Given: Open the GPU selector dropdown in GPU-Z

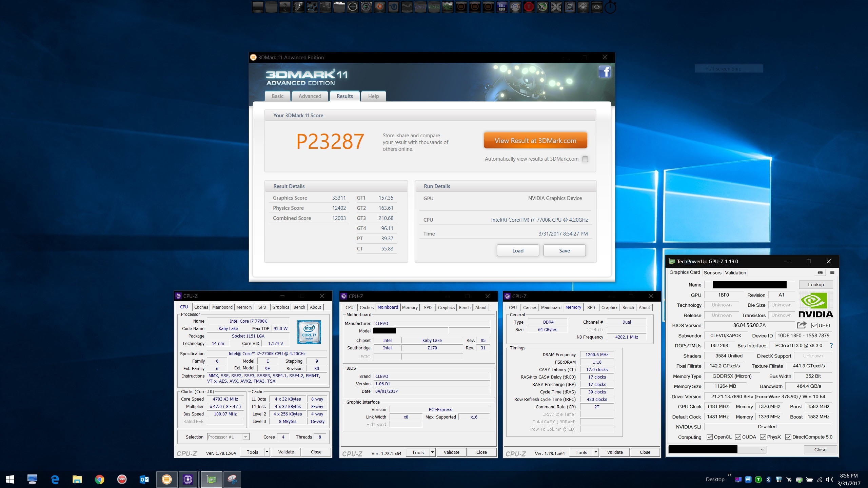Looking at the screenshot, I should 762,450.
